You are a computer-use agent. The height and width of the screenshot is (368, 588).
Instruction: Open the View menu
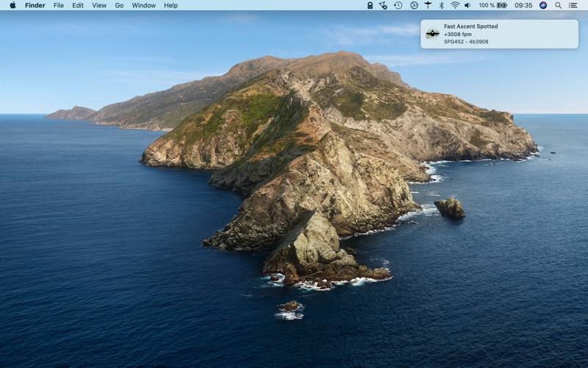[x=99, y=5]
